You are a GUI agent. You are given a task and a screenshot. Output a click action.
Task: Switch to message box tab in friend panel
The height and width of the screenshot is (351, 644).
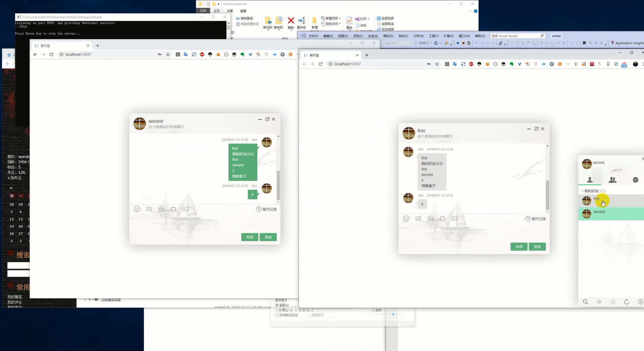[635, 180]
